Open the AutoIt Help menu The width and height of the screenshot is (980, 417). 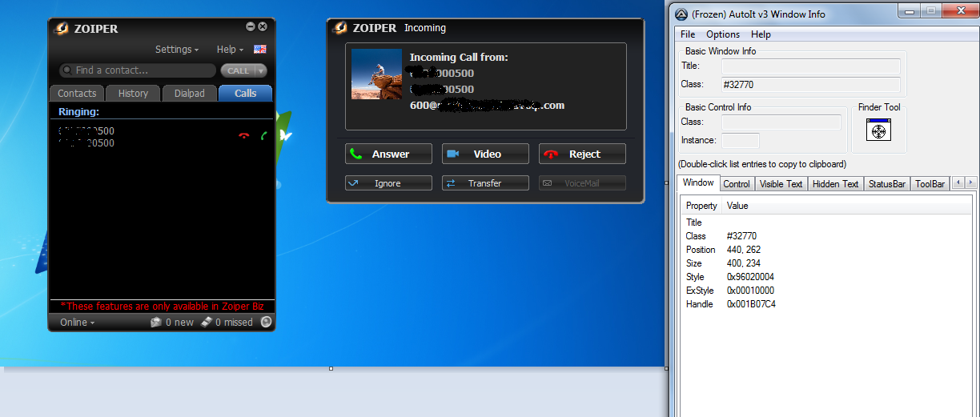(x=761, y=34)
